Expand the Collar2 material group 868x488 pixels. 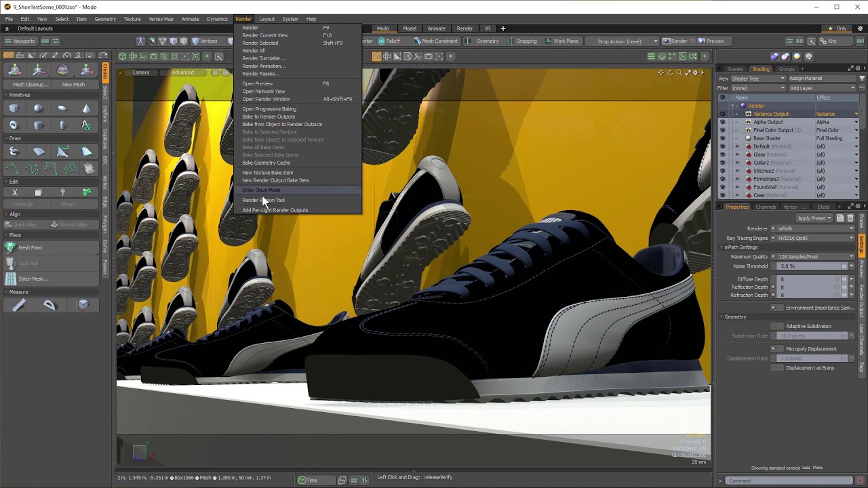point(738,163)
